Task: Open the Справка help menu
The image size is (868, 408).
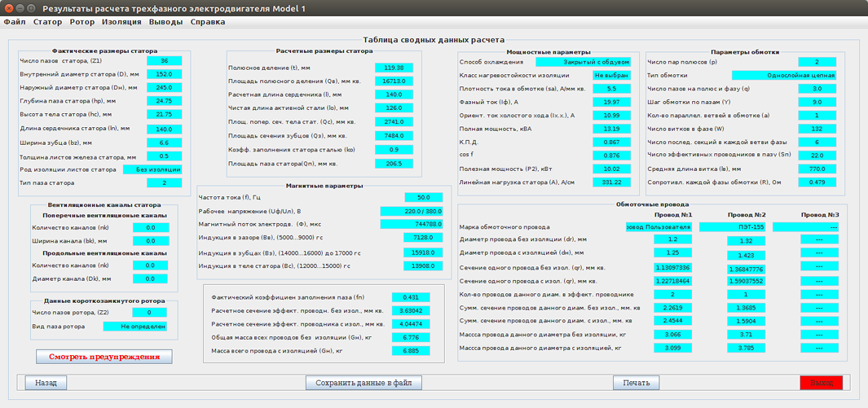Action: pyautogui.click(x=207, y=22)
